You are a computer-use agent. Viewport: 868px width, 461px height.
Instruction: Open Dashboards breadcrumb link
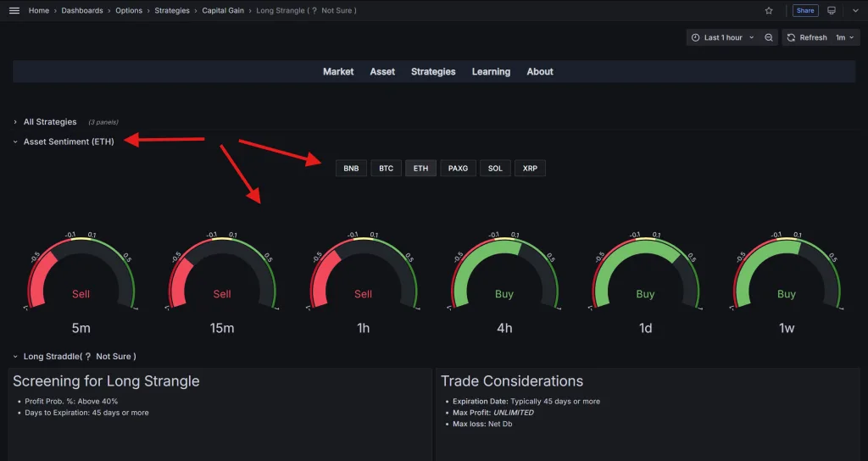[82, 10]
